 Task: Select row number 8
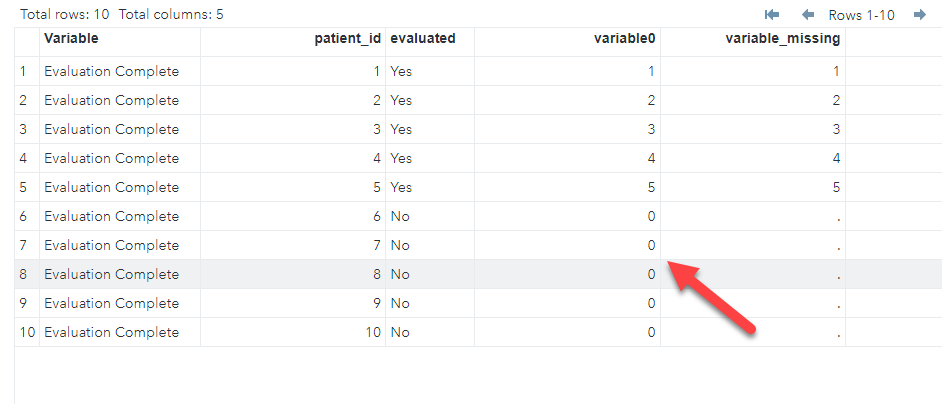[23, 274]
